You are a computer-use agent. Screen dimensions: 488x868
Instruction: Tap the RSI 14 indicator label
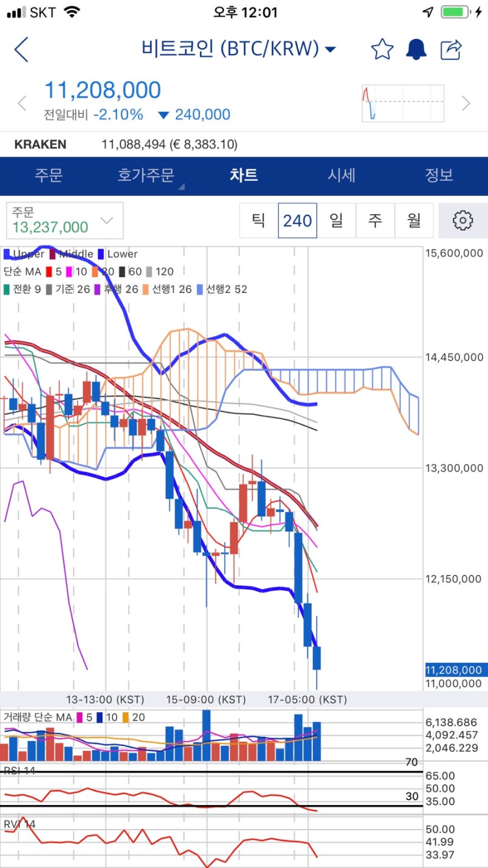(20, 771)
